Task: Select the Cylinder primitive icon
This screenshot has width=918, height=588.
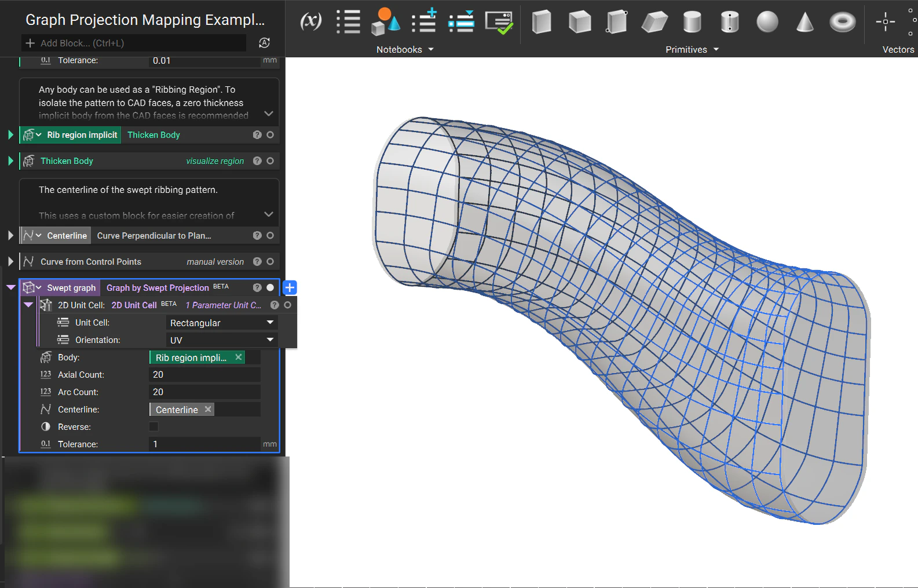Action: coord(692,23)
